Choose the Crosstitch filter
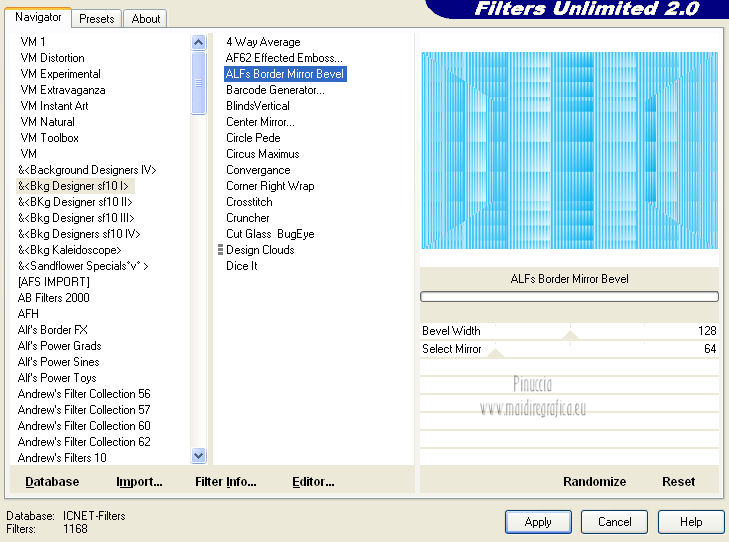The image size is (729, 542). pyautogui.click(x=249, y=202)
